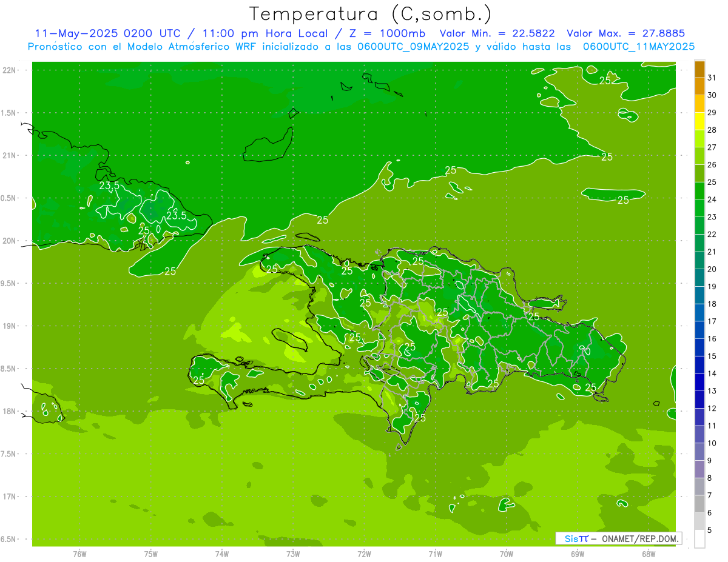Pick the teal swatch between 19 and 20
The image size is (728, 562).
point(699,278)
